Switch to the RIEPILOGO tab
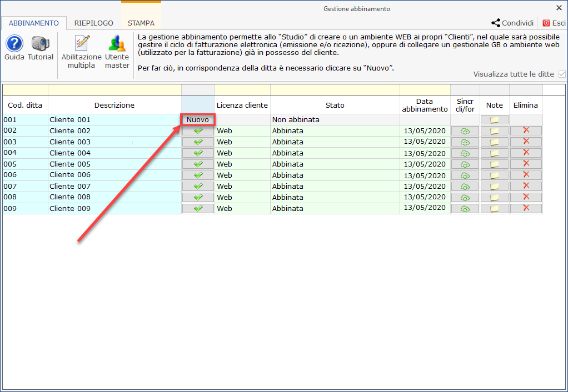 pyautogui.click(x=94, y=23)
